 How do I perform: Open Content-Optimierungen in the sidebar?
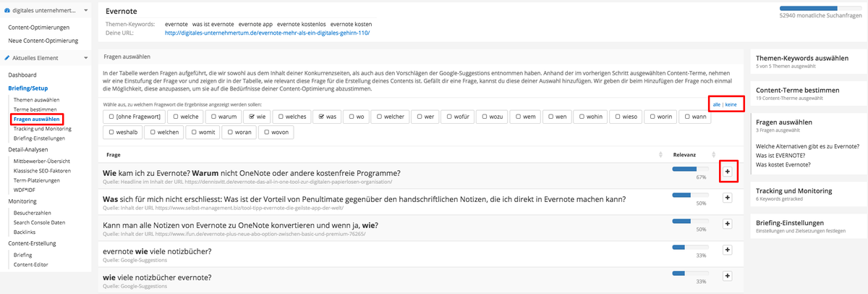pyautogui.click(x=38, y=28)
